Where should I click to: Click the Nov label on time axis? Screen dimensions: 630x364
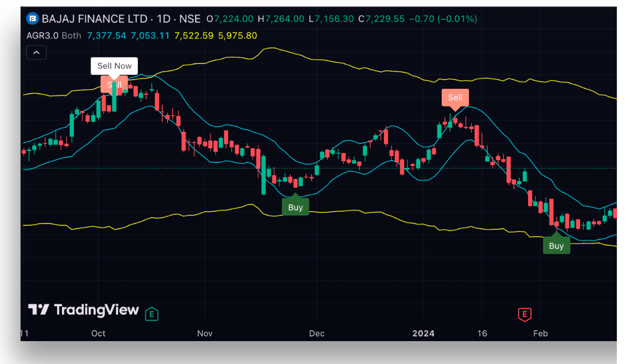coord(205,333)
